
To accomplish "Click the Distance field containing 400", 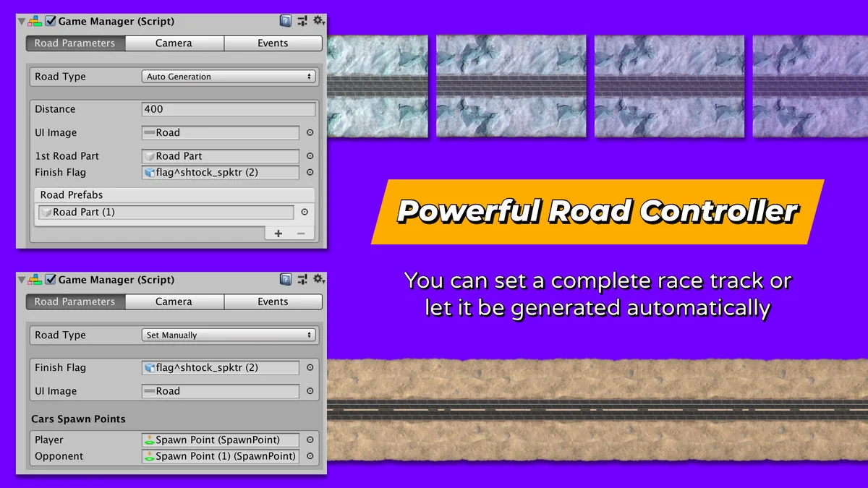I will 229,109.
